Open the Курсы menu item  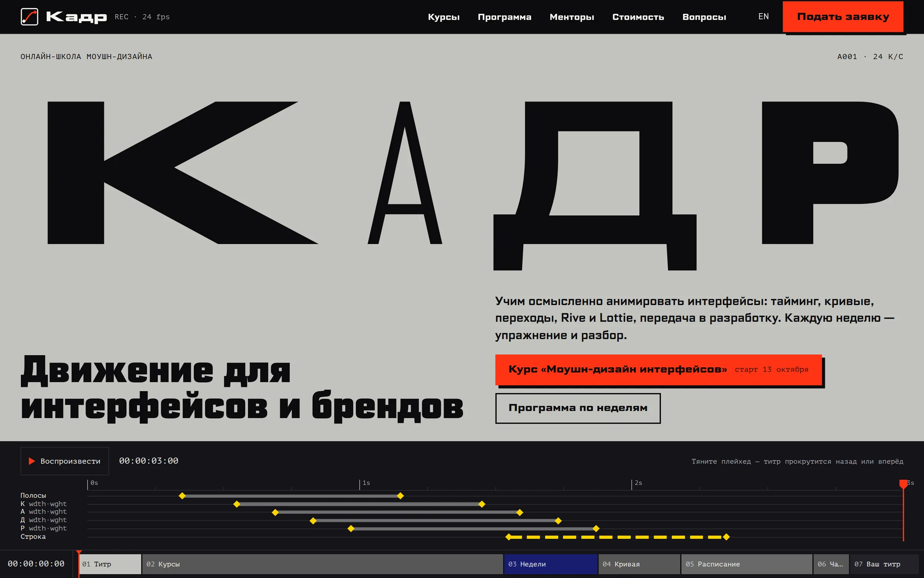click(444, 17)
